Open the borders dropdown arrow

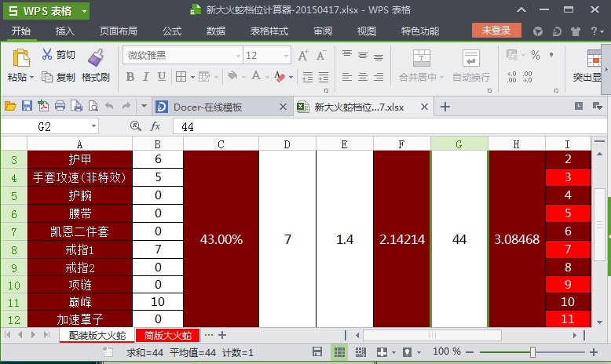point(192,77)
